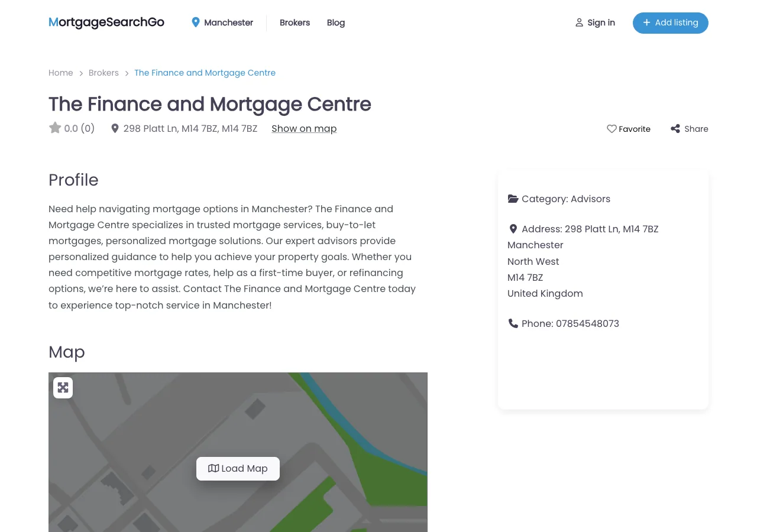757x532 pixels.
Task: Click the plus icon on Add listing
Action: [x=646, y=22]
